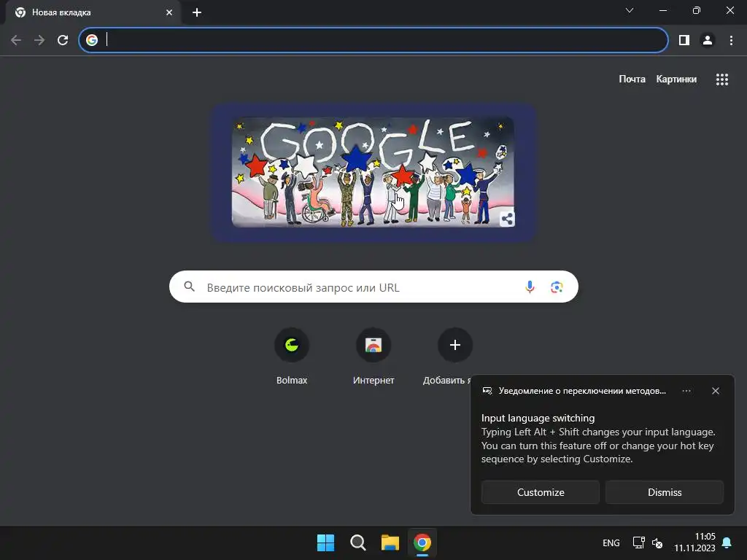Open the tab search chevron
The image size is (747, 560).
[x=630, y=10]
